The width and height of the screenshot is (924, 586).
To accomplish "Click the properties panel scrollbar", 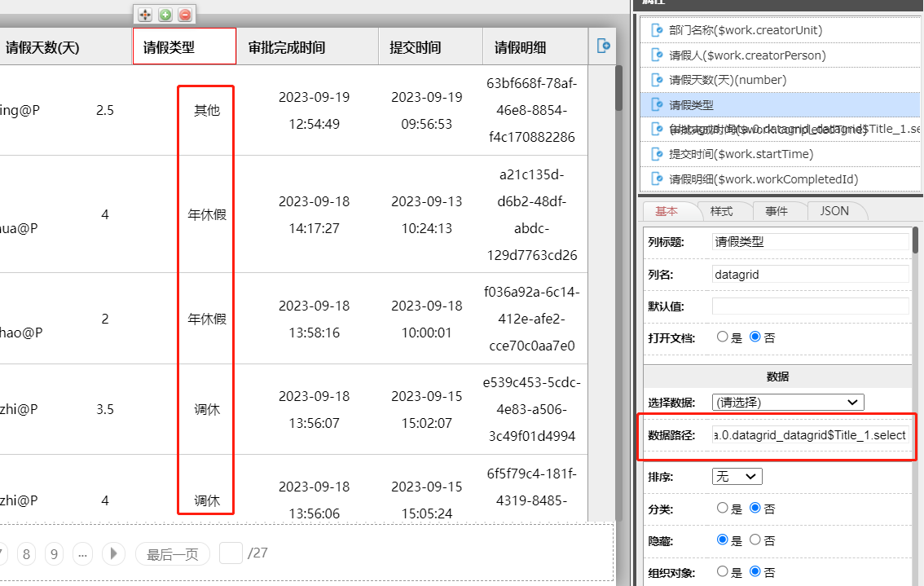I will (x=915, y=240).
